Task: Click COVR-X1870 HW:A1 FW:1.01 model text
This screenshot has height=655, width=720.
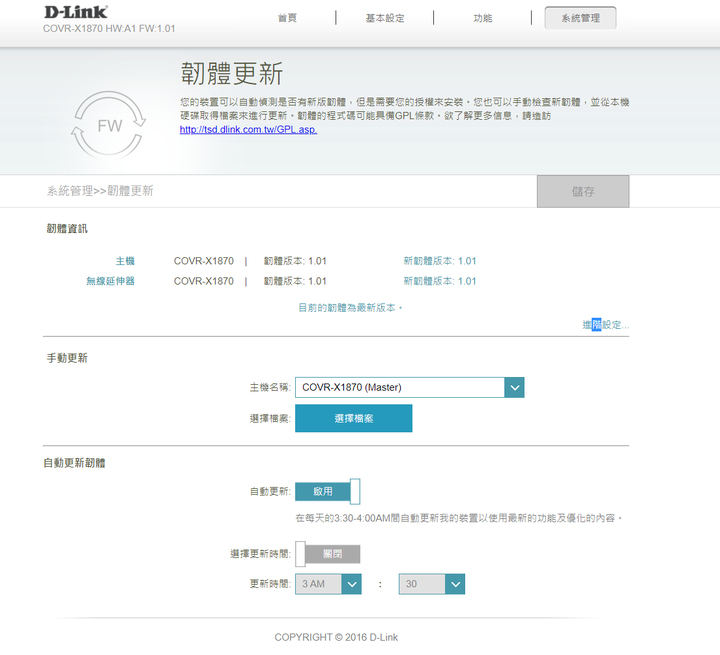Action: [x=109, y=28]
